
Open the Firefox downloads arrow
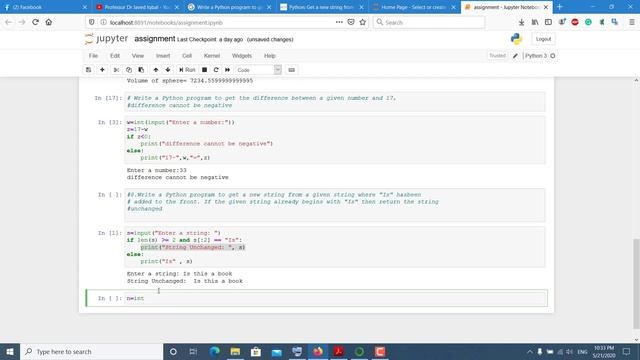[x=521, y=22]
